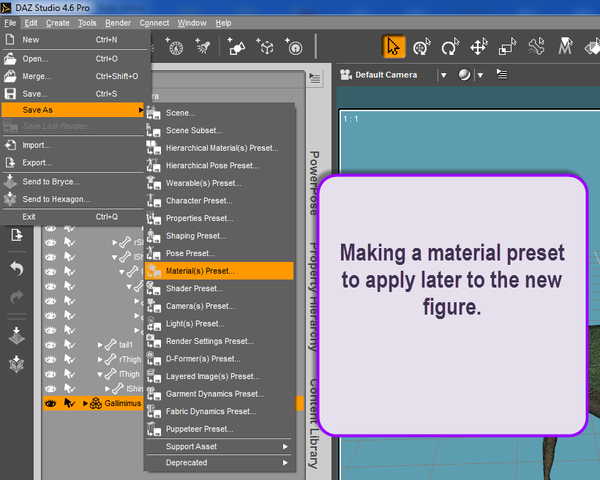
Task: Click the export page icon in sidebar
Action: coord(16,235)
